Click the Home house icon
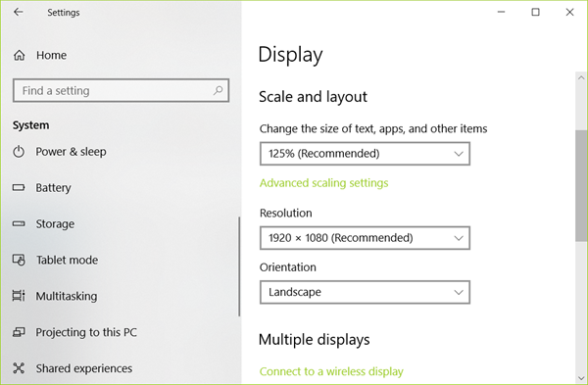Image resolution: width=588 pixels, height=385 pixels. point(20,56)
